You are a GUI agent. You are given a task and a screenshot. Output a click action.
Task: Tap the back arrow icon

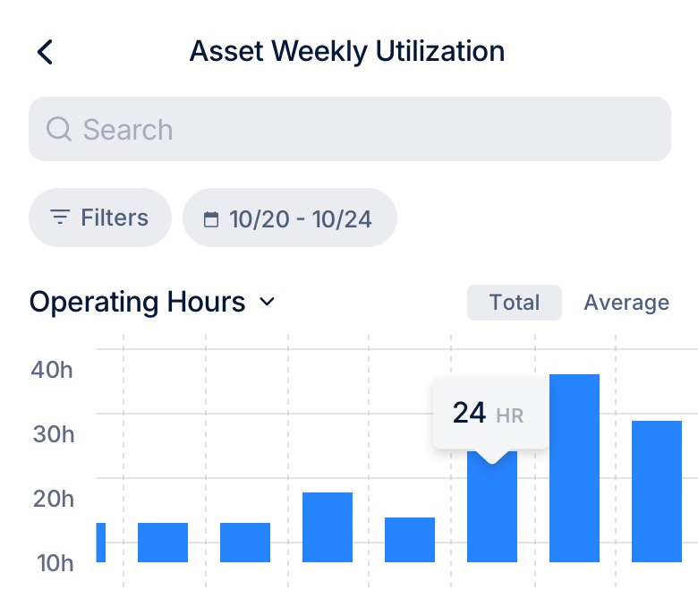click(x=45, y=52)
